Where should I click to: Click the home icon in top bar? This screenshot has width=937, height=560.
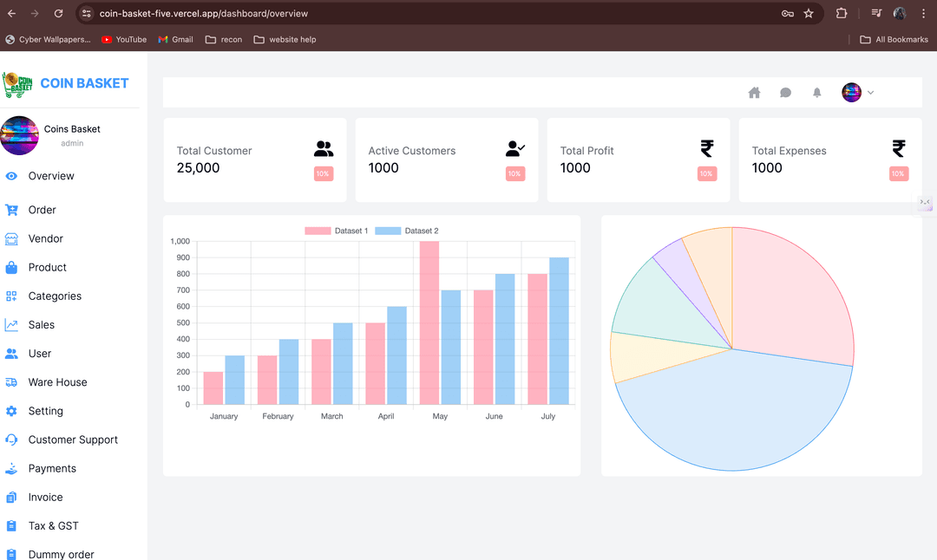pyautogui.click(x=754, y=93)
